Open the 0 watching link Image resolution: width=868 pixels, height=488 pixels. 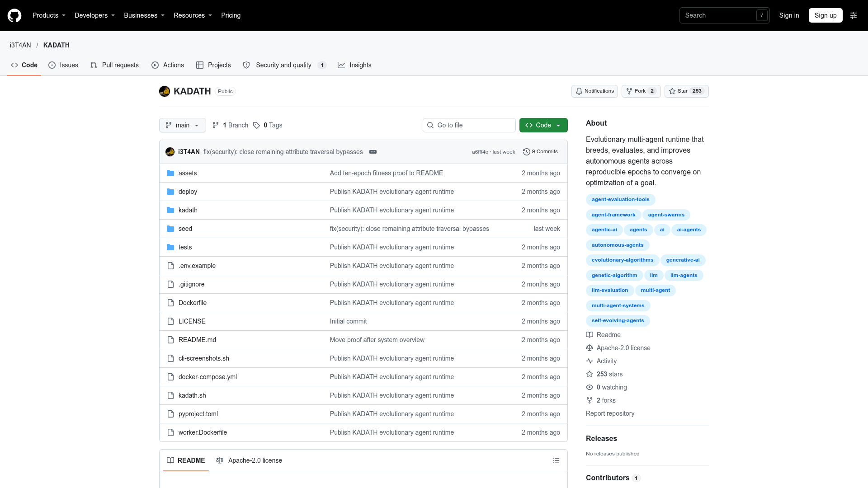[x=607, y=387]
